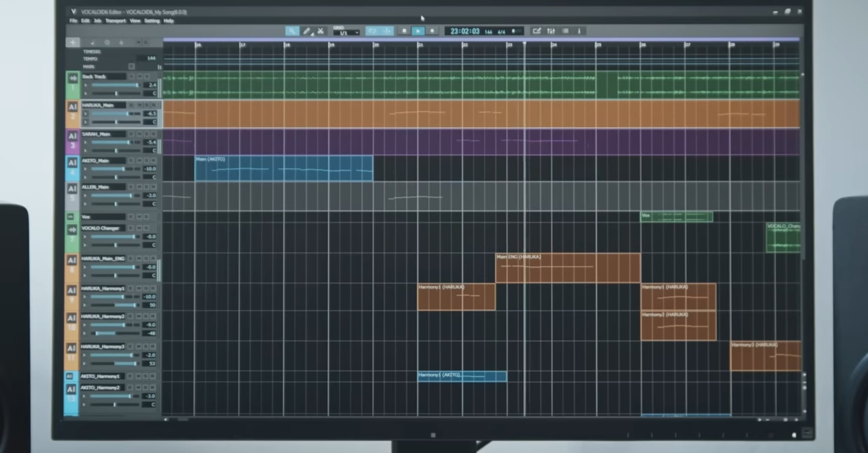
Task: Click the record button in the transport
Action: pos(432,31)
